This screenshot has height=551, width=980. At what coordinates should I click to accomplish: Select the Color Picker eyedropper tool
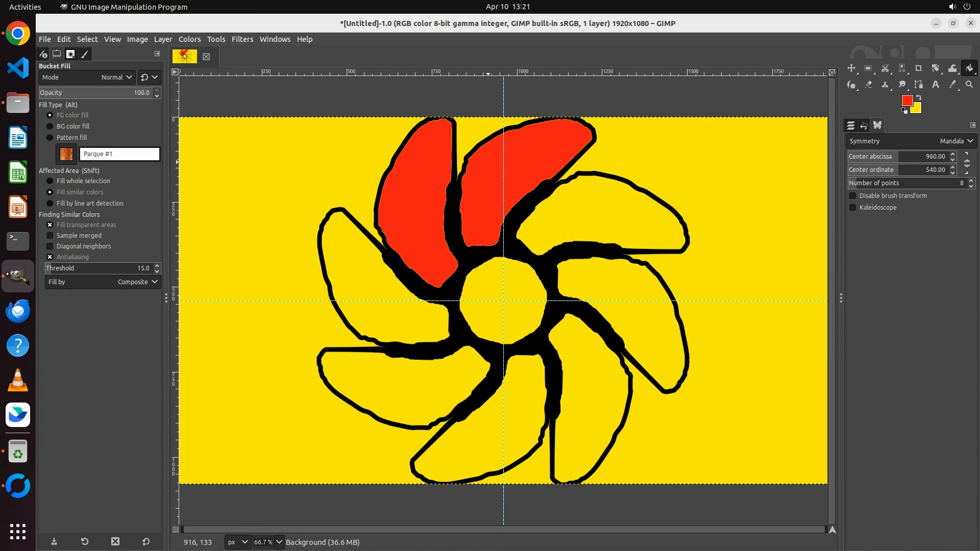952,85
